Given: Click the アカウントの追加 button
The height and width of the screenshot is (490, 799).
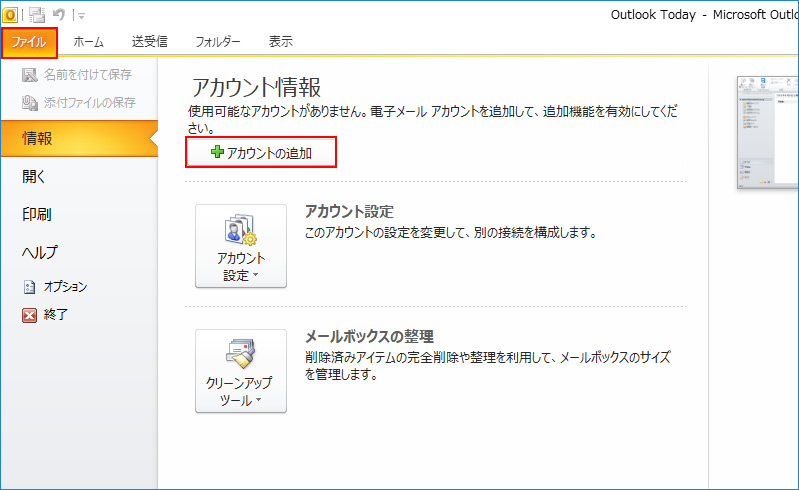Looking at the screenshot, I should [x=261, y=152].
